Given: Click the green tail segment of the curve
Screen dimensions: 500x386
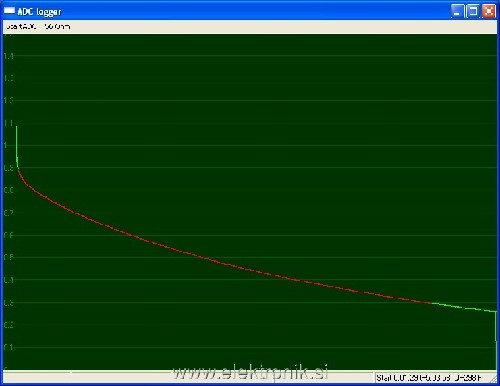Looking at the screenshot, I should tap(463, 308).
